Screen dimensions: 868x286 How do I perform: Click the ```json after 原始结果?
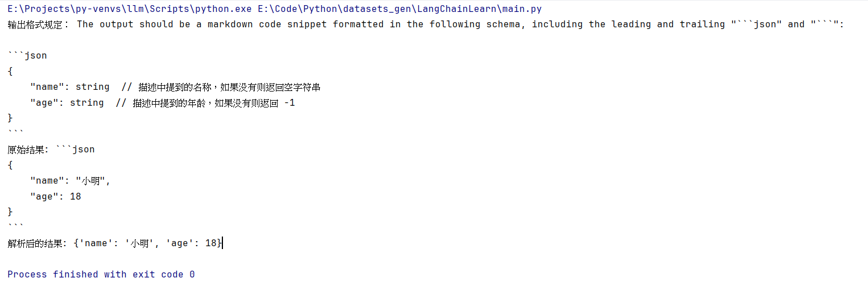coord(75,150)
